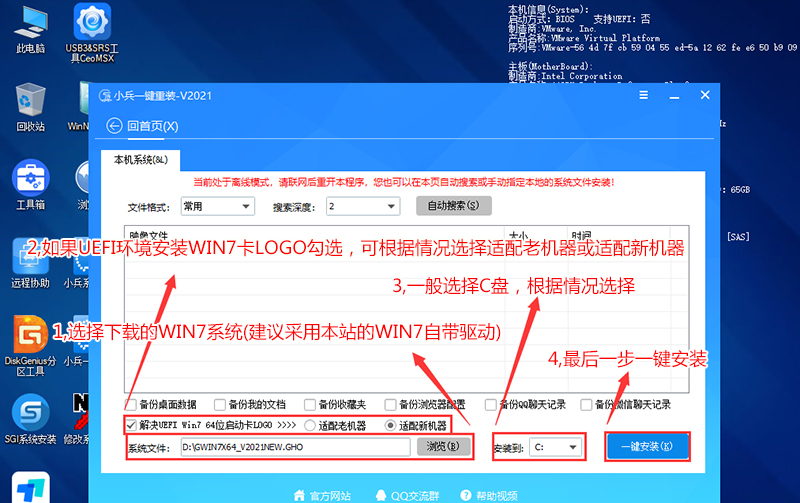Open the 帮助视频 help link
This screenshot has height=503, width=800.
click(489, 495)
